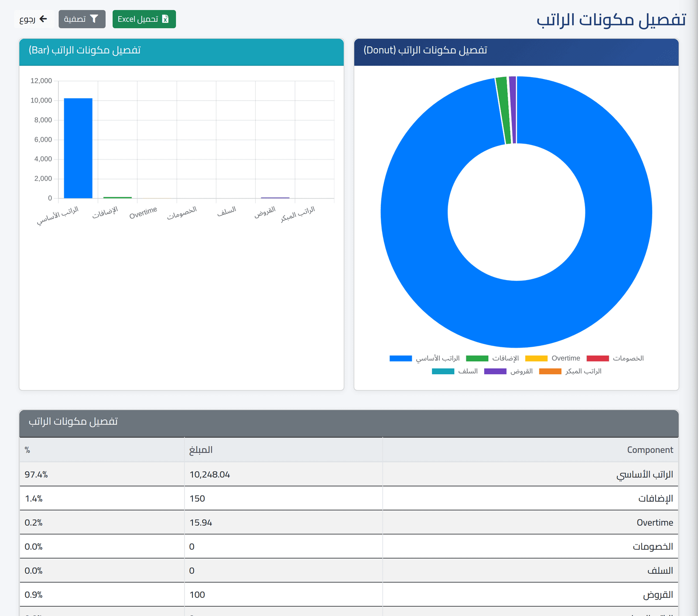Select the 10,248.04 amount cell
The width and height of the screenshot is (698, 616).
coord(284,474)
